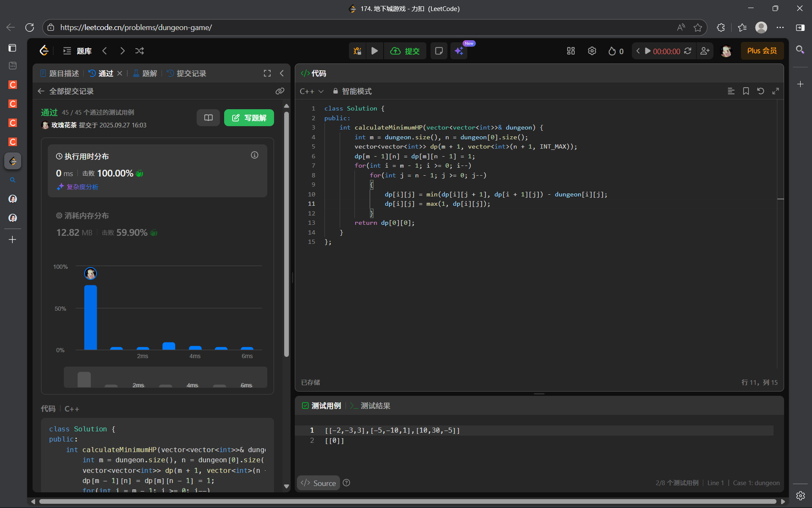
Task: Click the run code play icon
Action: pos(374,51)
